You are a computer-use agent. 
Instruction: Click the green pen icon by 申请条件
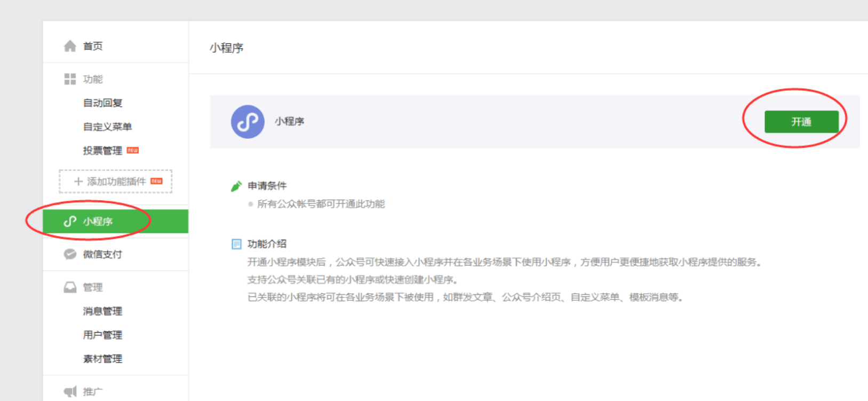(x=236, y=186)
